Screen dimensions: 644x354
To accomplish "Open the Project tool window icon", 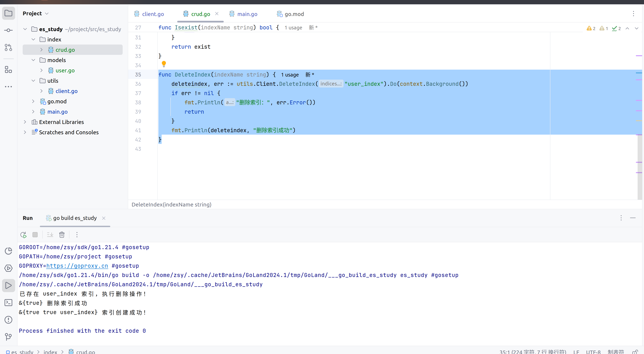I will coord(8,13).
